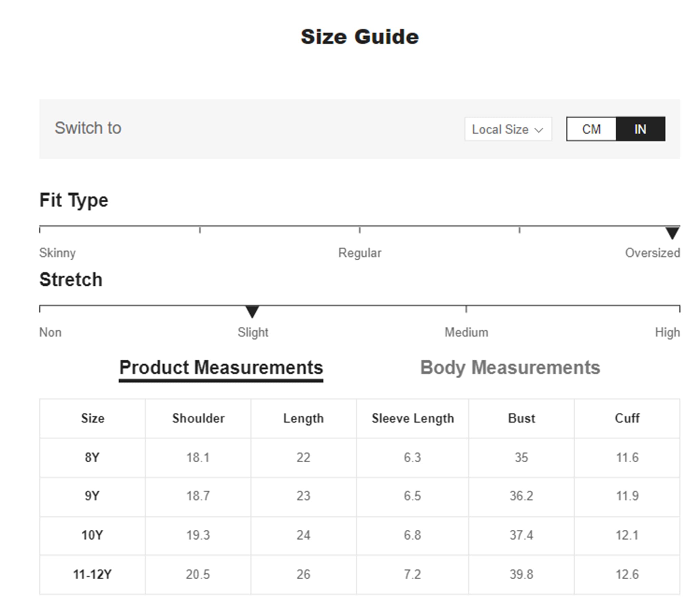Click the Local Size chevron arrow
Viewport: 700px width, 605px height.
click(539, 130)
